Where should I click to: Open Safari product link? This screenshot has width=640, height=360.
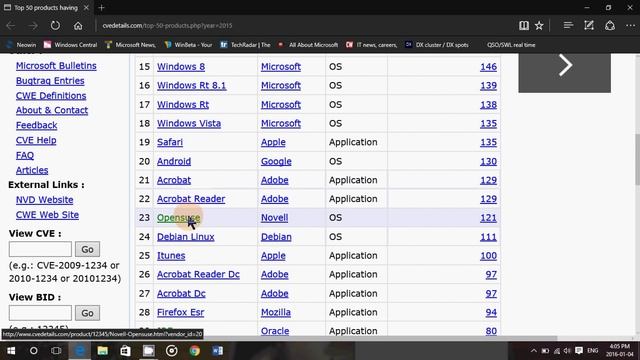click(x=170, y=142)
